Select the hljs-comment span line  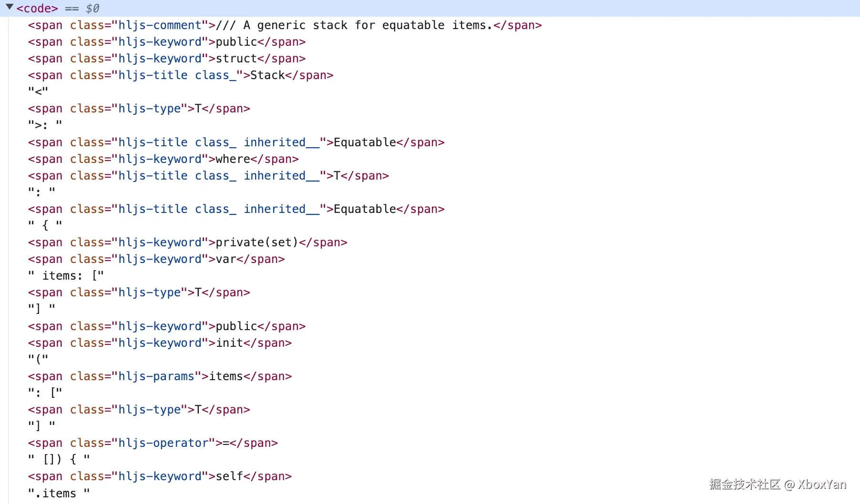click(285, 25)
